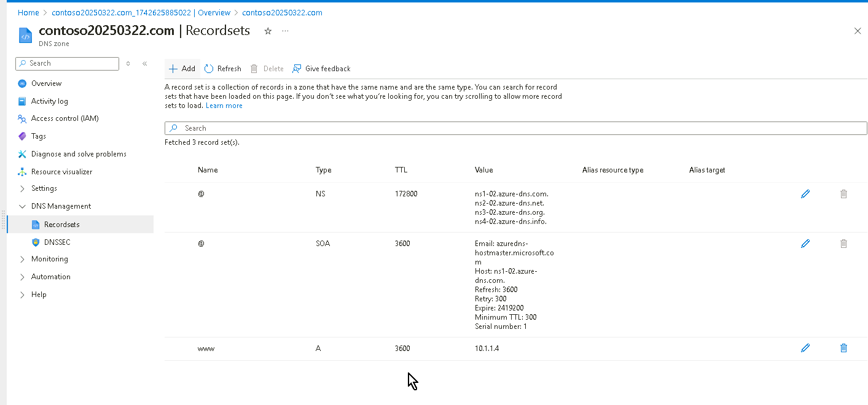Edit the www A record
This screenshot has height=405, width=868.
click(x=805, y=348)
